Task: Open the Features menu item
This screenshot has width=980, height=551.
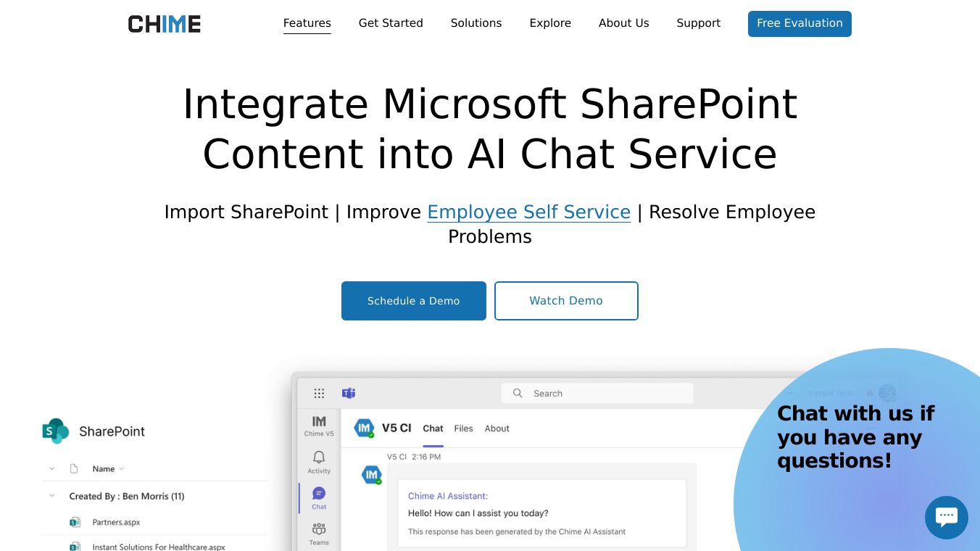Action: [x=307, y=23]
